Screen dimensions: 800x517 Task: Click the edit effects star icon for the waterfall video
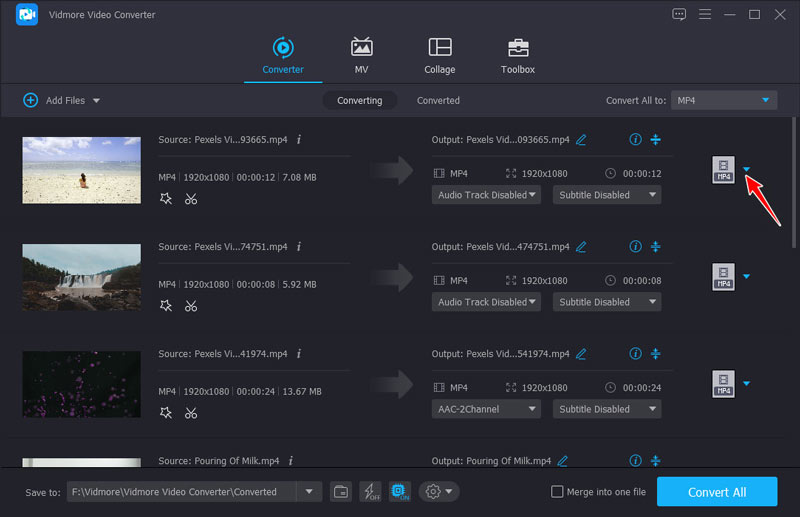[x=166, y=306]
